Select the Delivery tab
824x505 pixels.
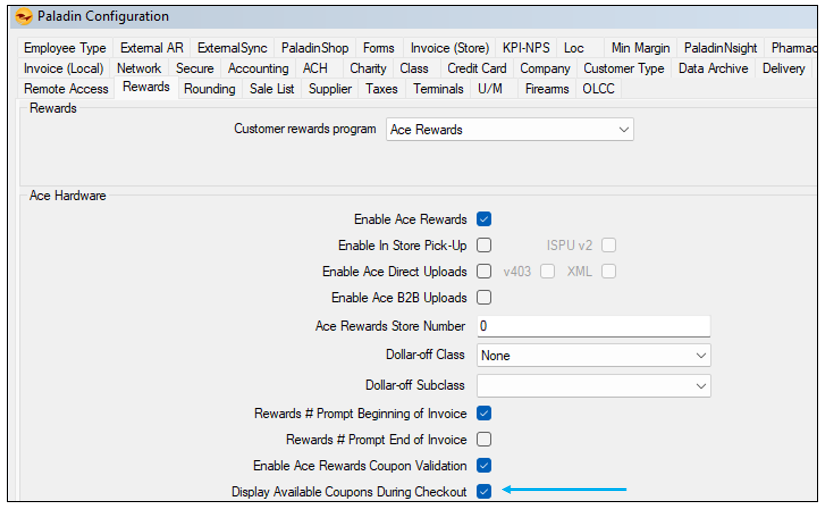(784, 69)
